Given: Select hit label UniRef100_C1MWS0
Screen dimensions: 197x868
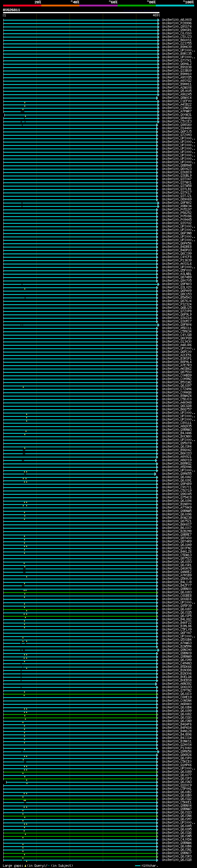Looking at the screenshot, I should coord(177,108).
